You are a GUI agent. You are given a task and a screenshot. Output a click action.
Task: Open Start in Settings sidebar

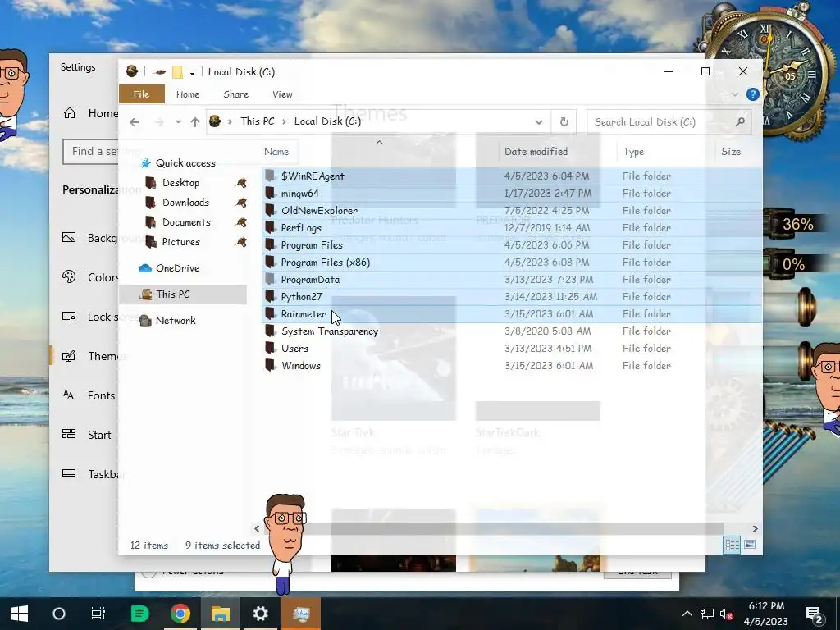click(86, 435)
